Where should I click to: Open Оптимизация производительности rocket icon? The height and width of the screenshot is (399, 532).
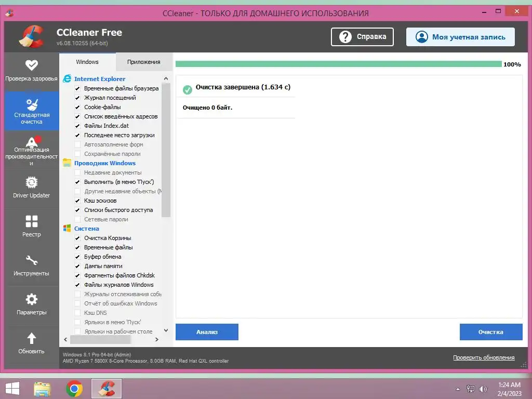coord(32,142)
